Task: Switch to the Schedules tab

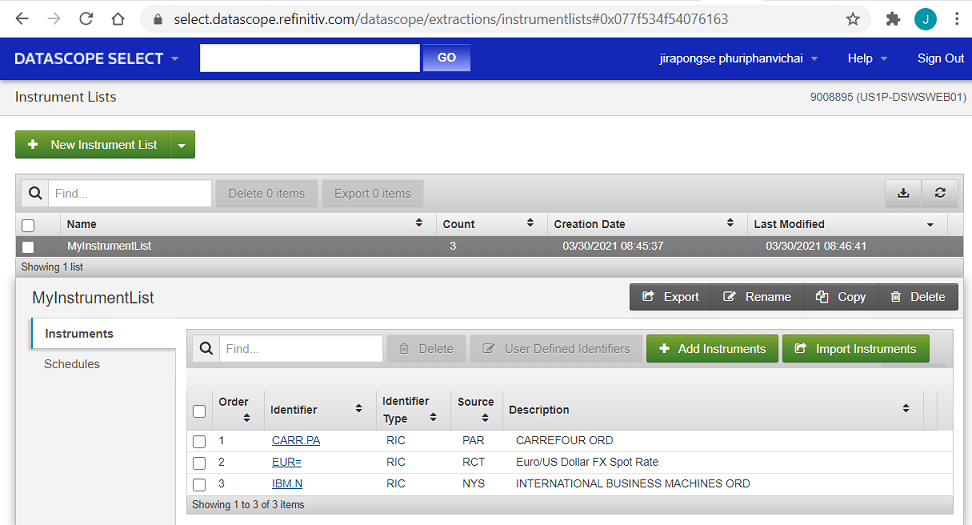Action: tap(72, 364)
